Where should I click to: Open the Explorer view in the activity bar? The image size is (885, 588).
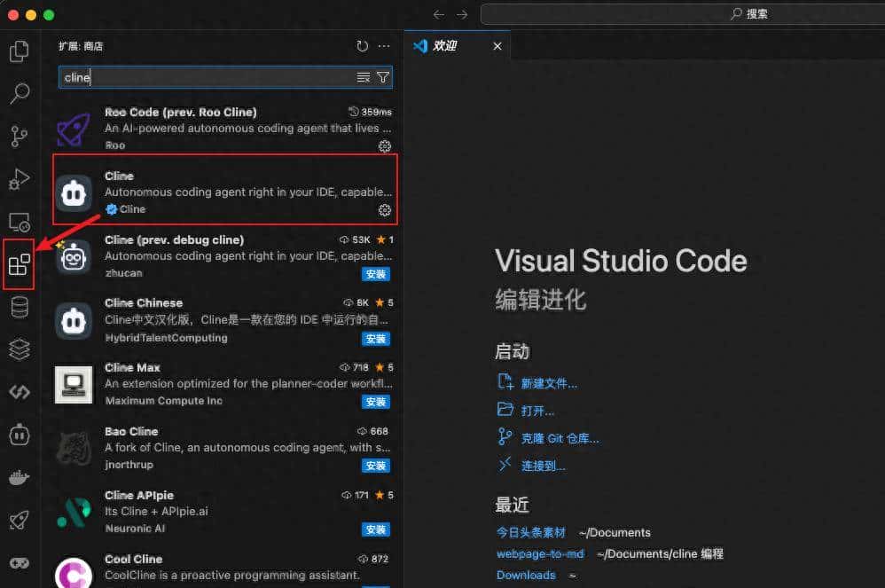point(20,51)
